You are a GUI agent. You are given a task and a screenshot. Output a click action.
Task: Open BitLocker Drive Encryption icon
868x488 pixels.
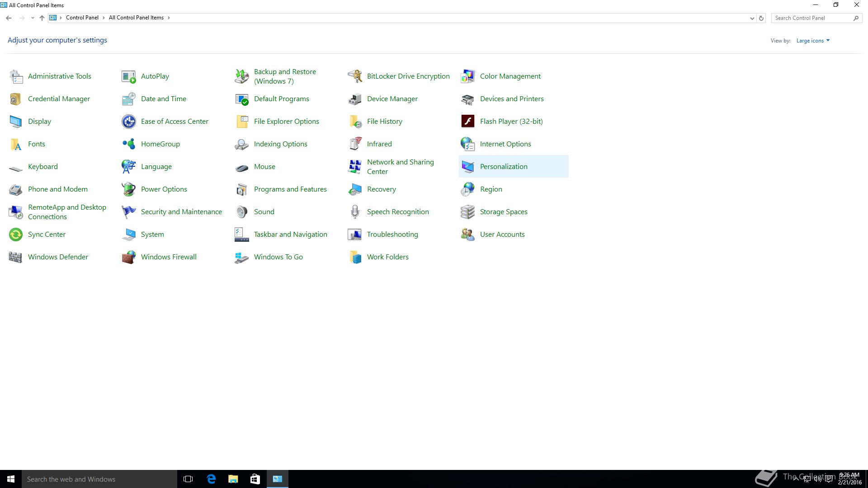tap(355, 76)
